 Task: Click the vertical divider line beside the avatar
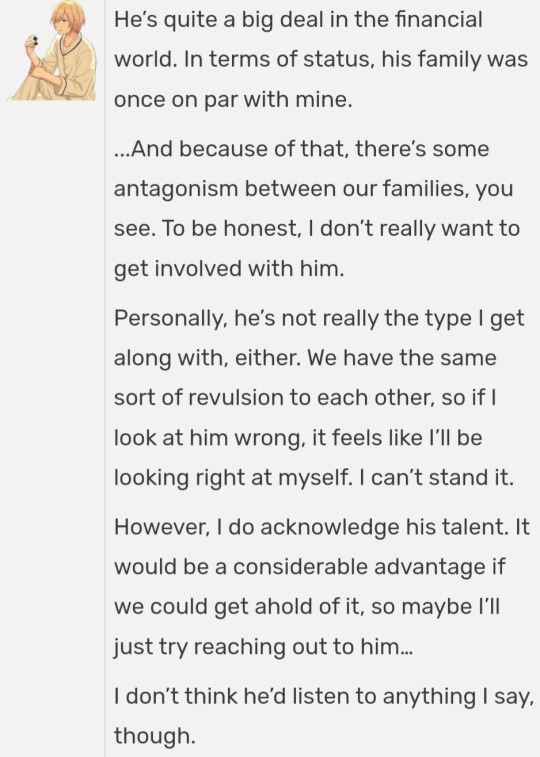105,378
